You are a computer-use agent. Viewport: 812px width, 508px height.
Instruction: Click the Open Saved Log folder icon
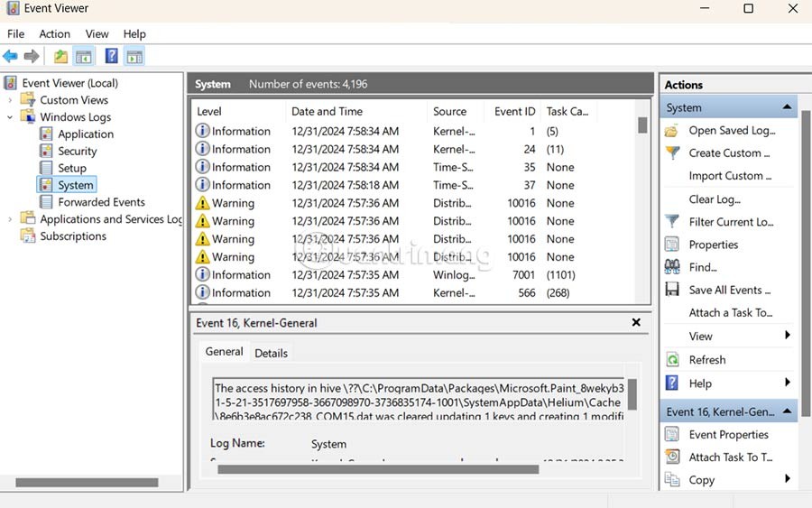pos(671,131)
